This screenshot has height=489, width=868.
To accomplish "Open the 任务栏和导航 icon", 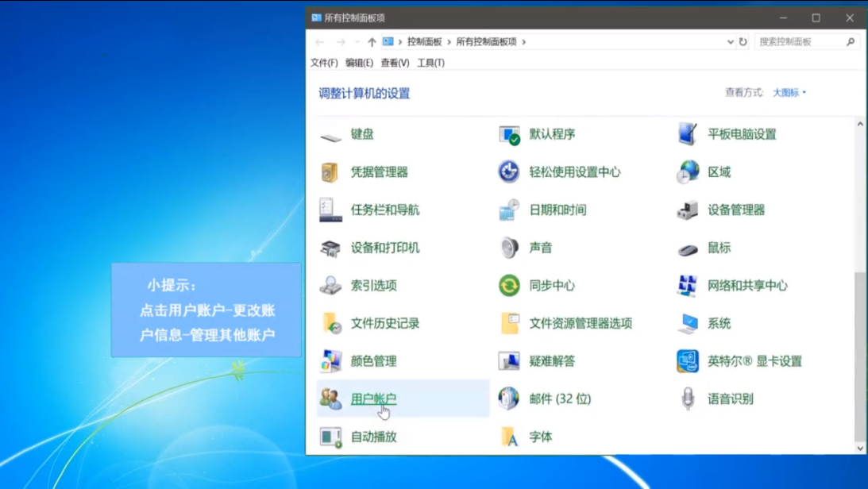I will [330, 210].
